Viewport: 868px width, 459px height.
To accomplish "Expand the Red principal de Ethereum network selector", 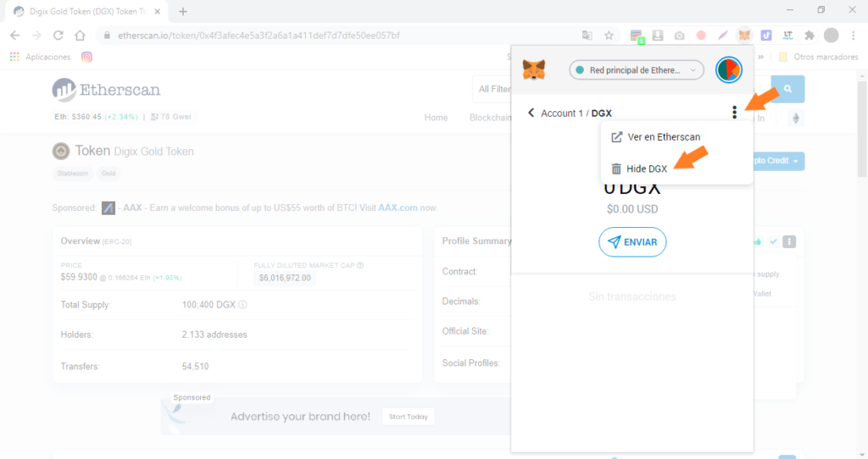I will pos(637,70).
